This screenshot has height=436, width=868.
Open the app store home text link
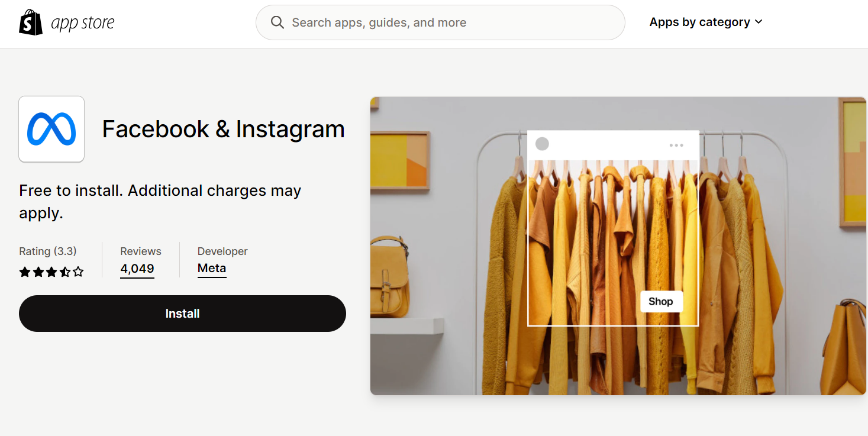pos(83,23)
